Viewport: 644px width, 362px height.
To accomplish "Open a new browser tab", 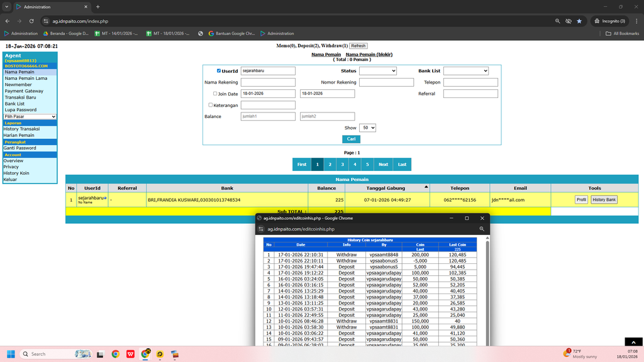I will coord(97,6).
